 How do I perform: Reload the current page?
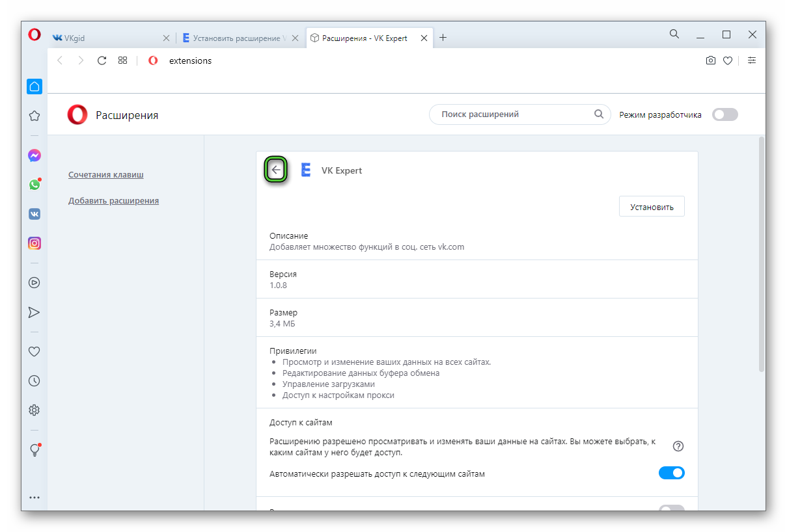click(102, 60)
